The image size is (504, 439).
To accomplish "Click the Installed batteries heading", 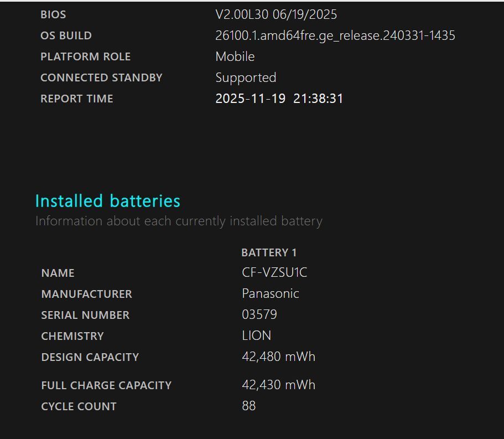I will tap(107, 201).
